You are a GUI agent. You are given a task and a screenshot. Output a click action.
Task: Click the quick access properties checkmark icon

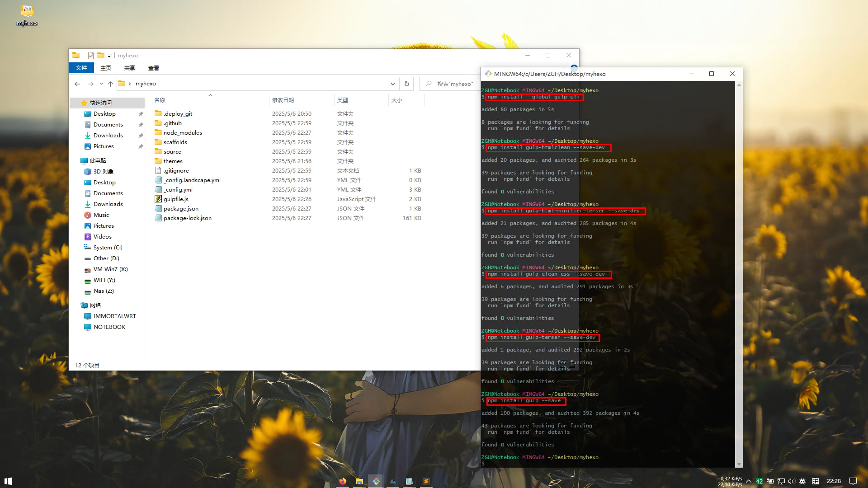tap(91, 56)
